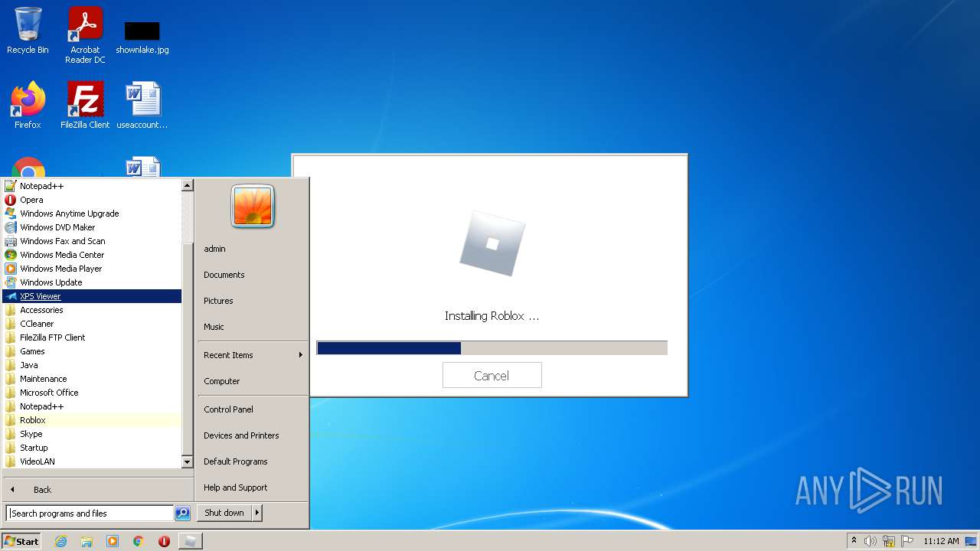Open Windows Media Player entry
980x551 pixels.
[92, 269]
